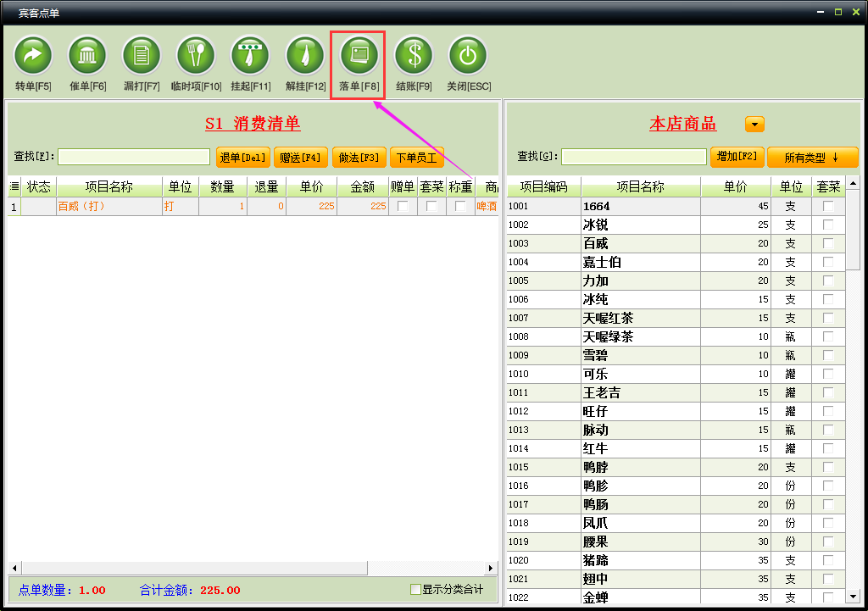The width and height of the screenshot is (868, 611).
Task: Click the 合计金额 225.00 total text
Action: tap(190, 590)
